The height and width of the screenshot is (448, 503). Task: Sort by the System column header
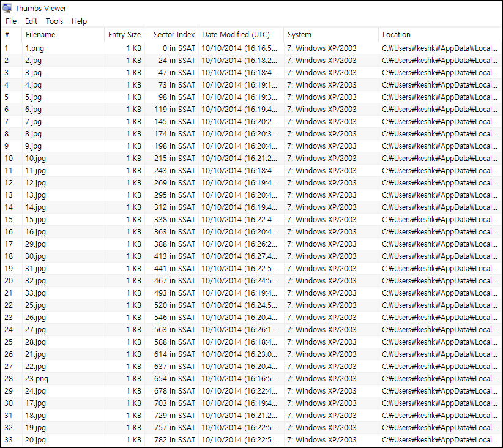pos(331,35)
